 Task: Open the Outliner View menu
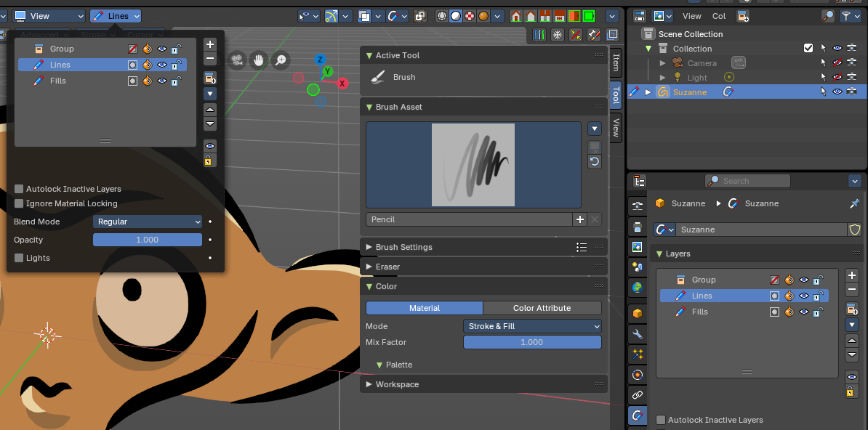coord(692,16)
